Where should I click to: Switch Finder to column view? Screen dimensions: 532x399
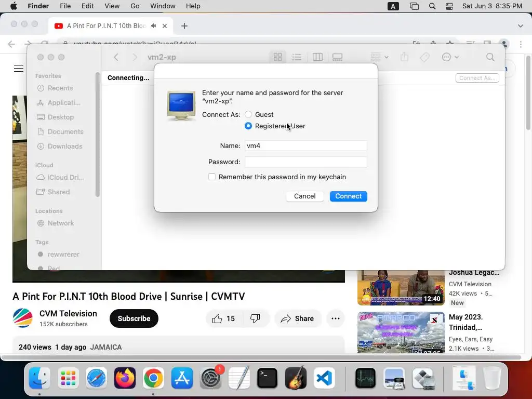pyautogui.click(x=317, y=57)
